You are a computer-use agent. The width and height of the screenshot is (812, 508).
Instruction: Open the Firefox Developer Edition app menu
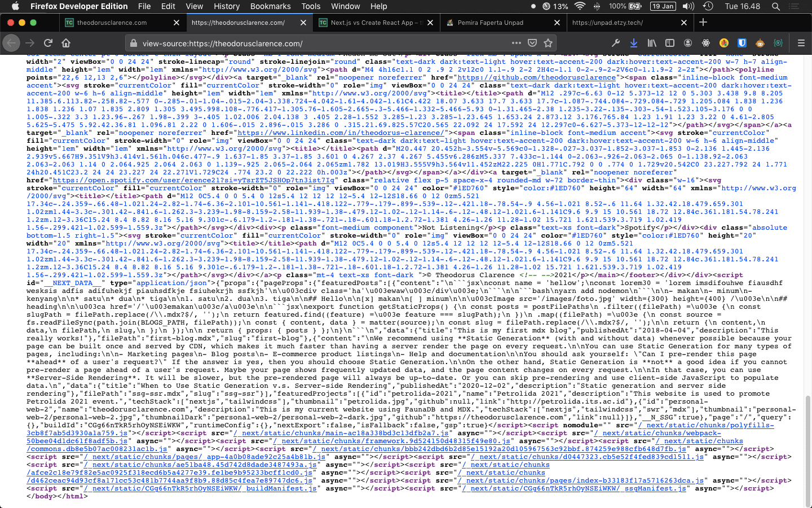(x=79, y=6)
